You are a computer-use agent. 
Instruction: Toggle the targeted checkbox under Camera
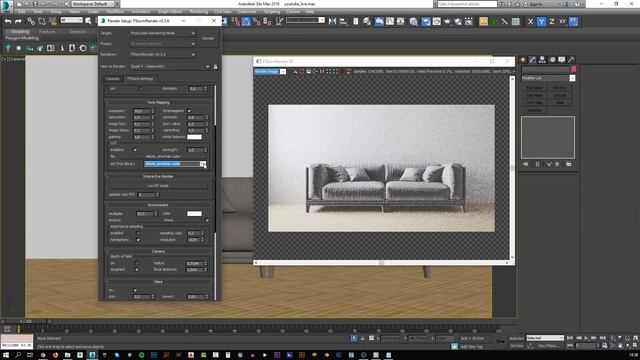click(137, 269)
